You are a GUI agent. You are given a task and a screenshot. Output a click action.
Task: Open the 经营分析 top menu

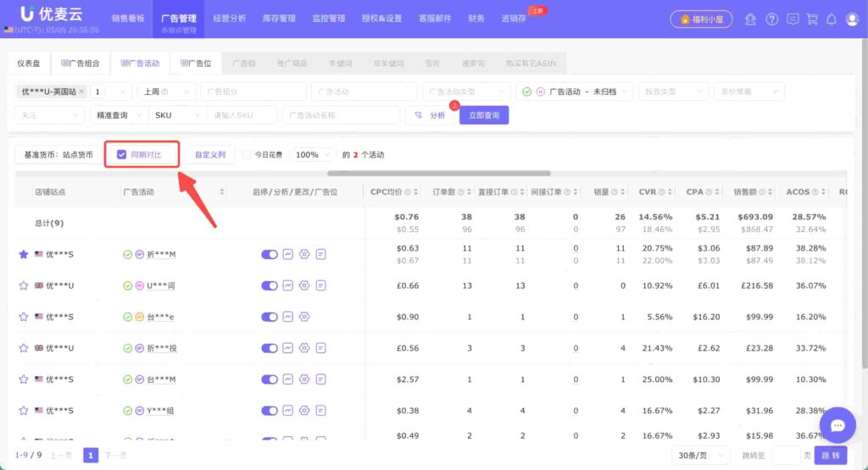[229, 19]
